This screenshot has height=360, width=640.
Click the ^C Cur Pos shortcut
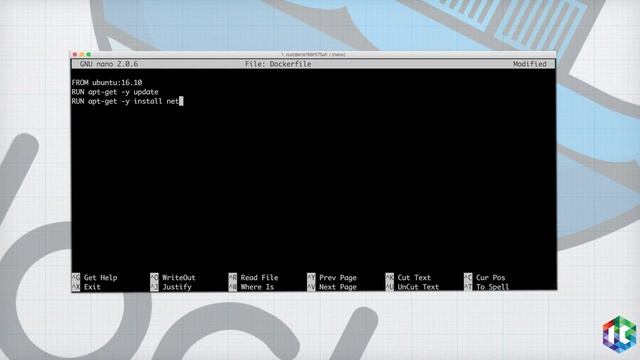click(x=484, y=278)
